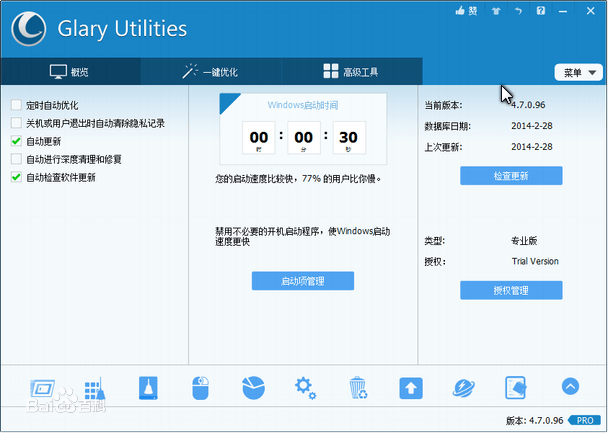Click the thumbs-up 赞 like button

click(466, 11)
